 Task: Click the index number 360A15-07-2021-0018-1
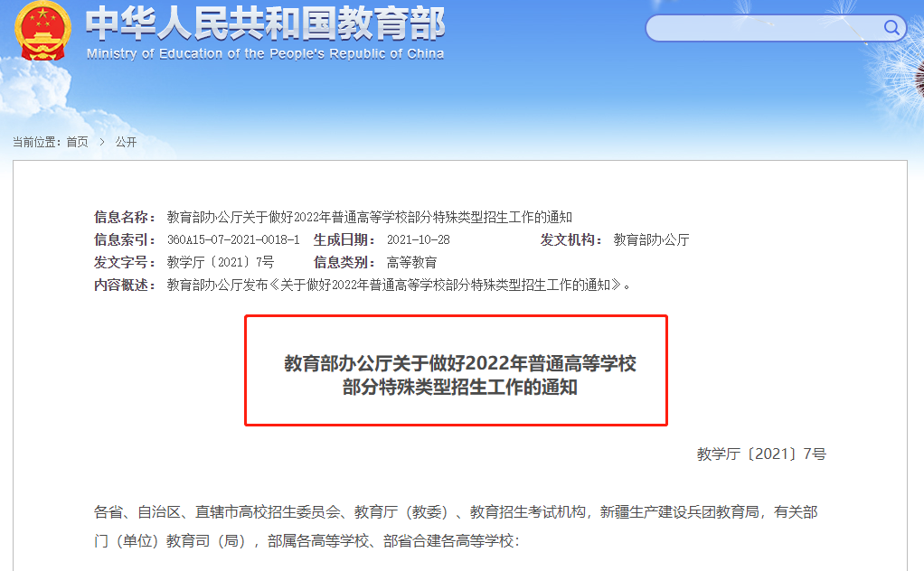click(x=233, y=239)
